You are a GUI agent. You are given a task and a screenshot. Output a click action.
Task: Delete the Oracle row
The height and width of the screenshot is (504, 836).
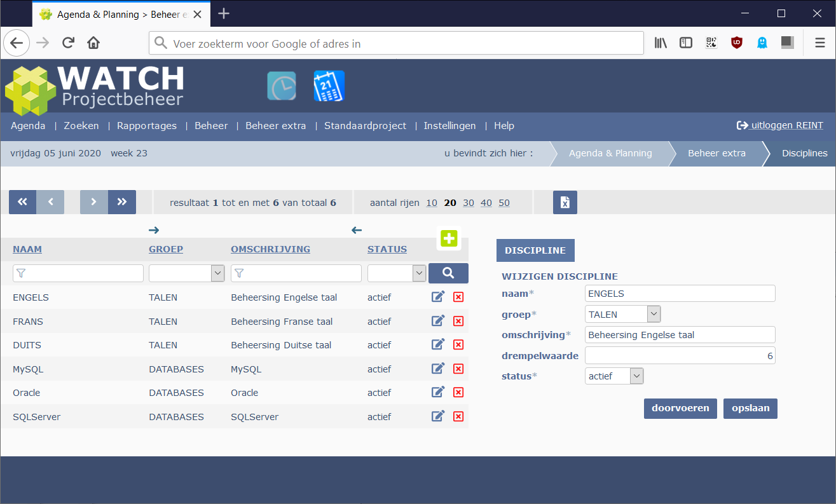click(458, 392)
